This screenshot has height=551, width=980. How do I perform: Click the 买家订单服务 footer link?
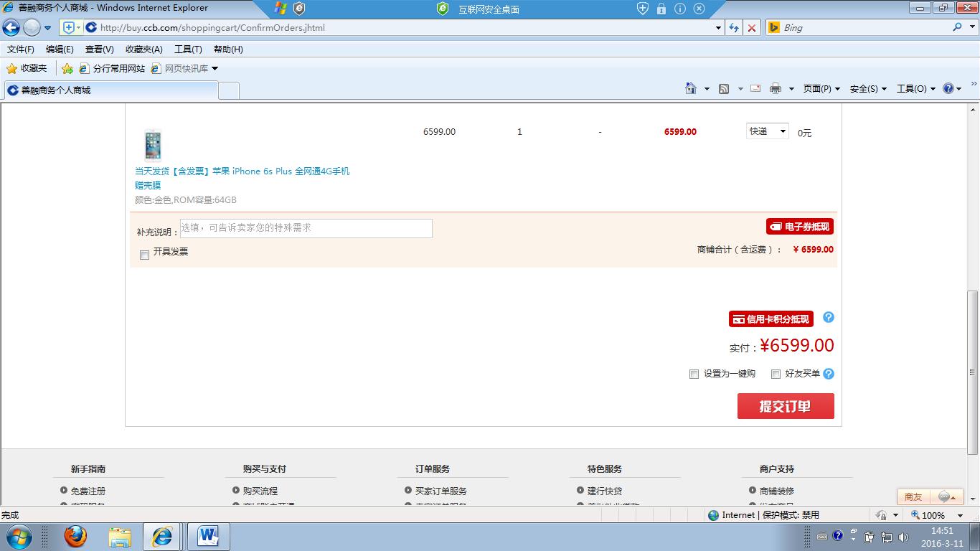[440, 491]
